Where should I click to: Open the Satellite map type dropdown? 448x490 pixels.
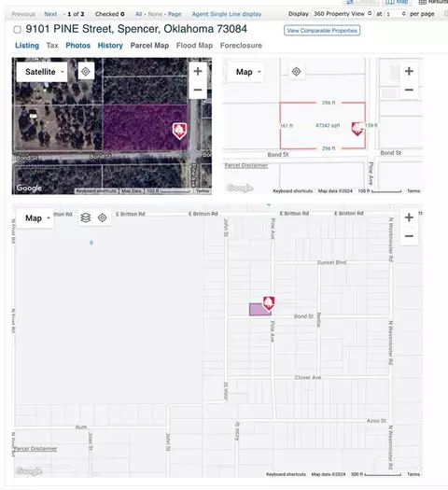pyautogui.click(x=42, y=72)
